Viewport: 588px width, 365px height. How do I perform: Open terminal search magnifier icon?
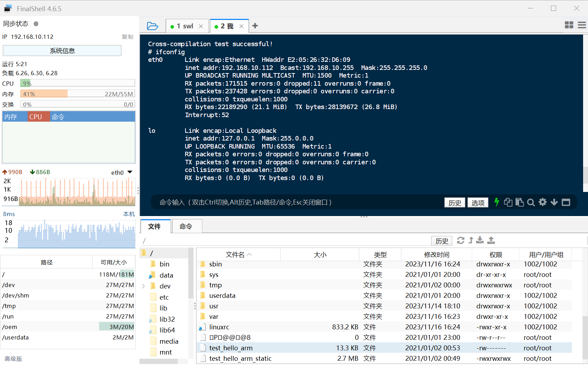point(531,202)
